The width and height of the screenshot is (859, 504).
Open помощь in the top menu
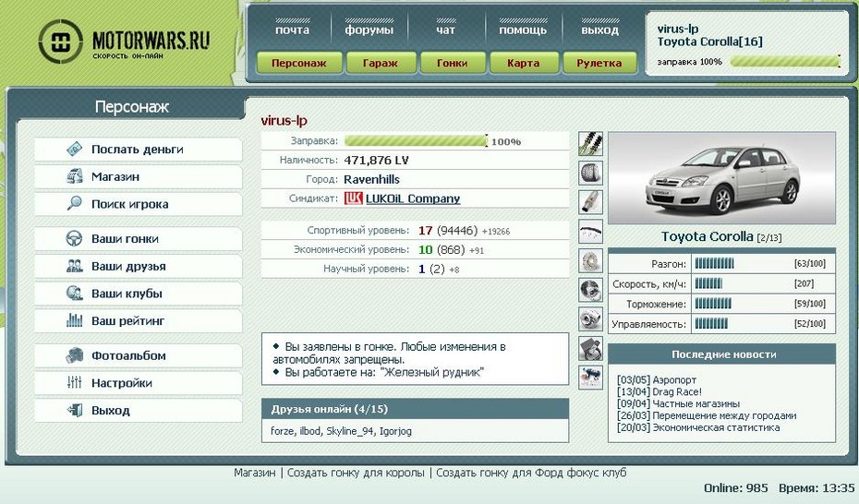(x=523, y=30)
